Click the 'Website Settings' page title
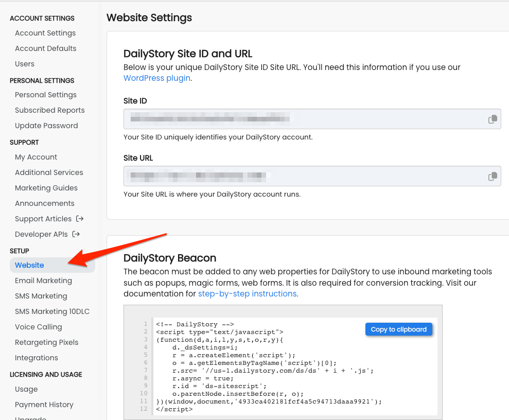 pos(149,17)
